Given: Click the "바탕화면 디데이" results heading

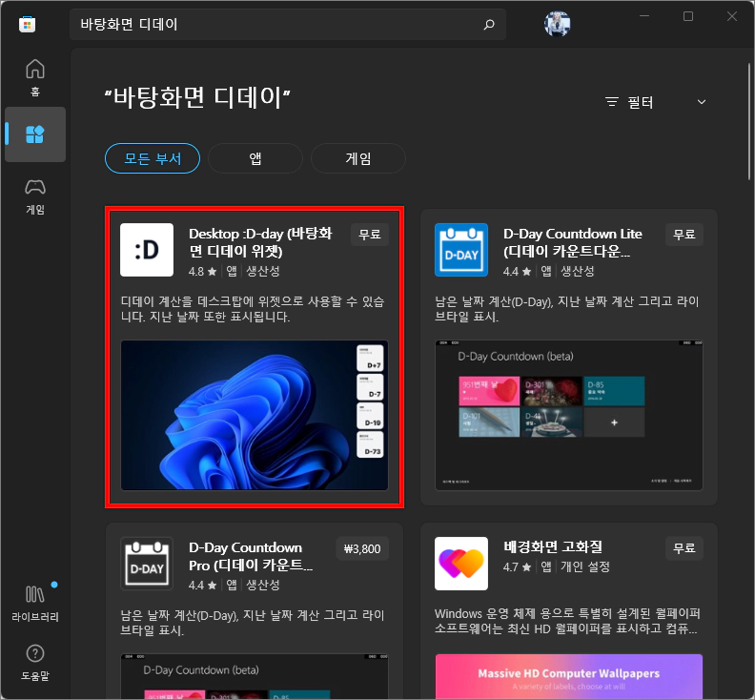Looking at the screenshot, I should tap(197, 97).
